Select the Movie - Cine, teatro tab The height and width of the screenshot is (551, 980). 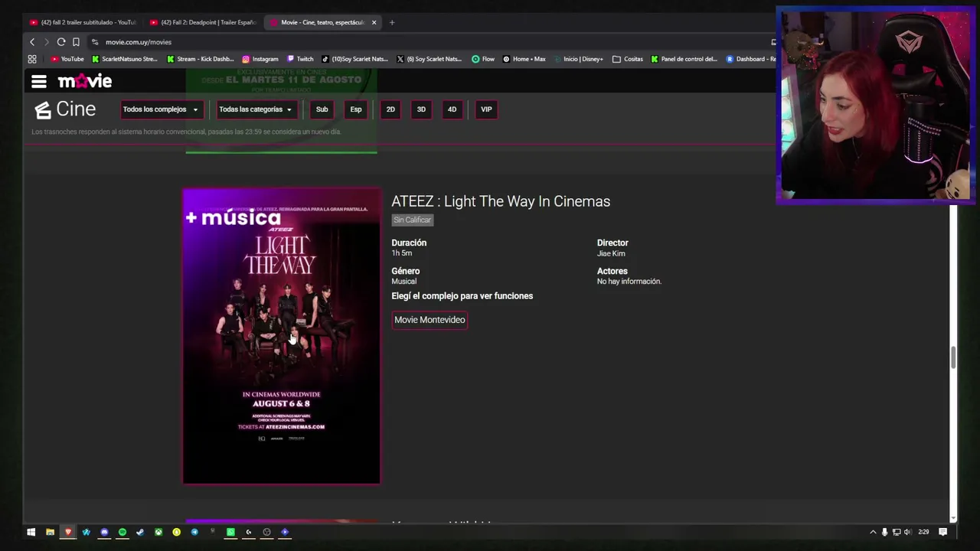coord(322,22)
